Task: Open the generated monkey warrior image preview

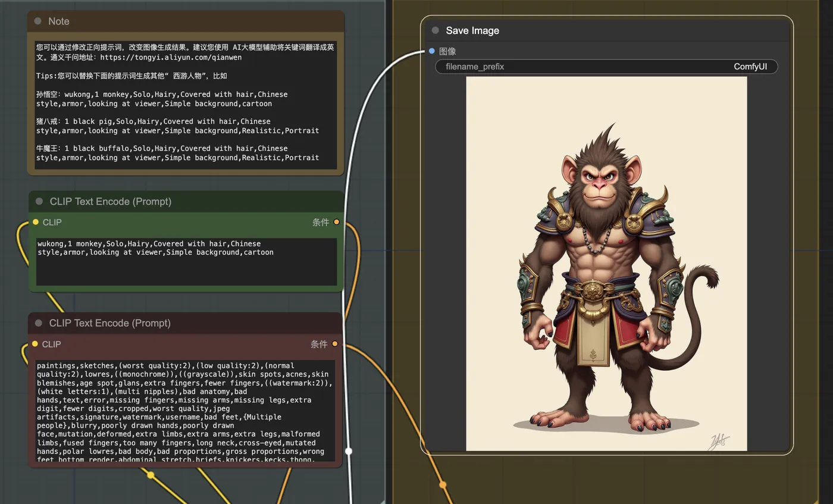Action: pyautogui.click(x=606, y=264)
